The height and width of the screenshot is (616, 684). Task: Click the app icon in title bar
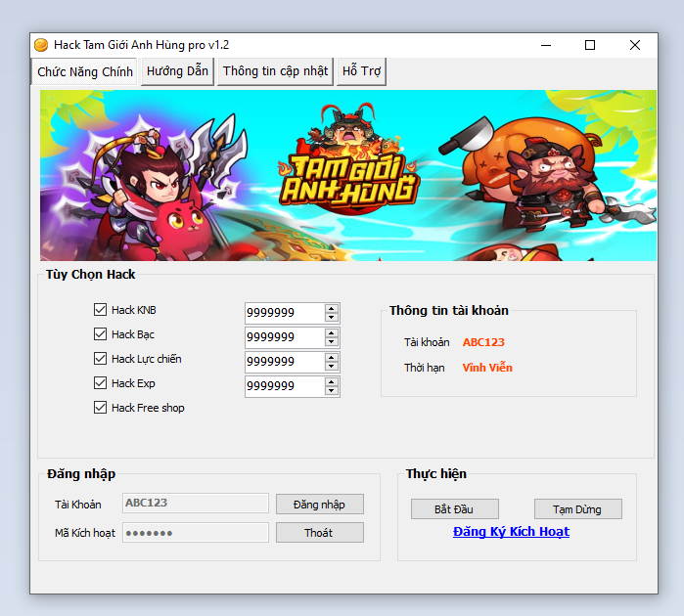(41, 45)
